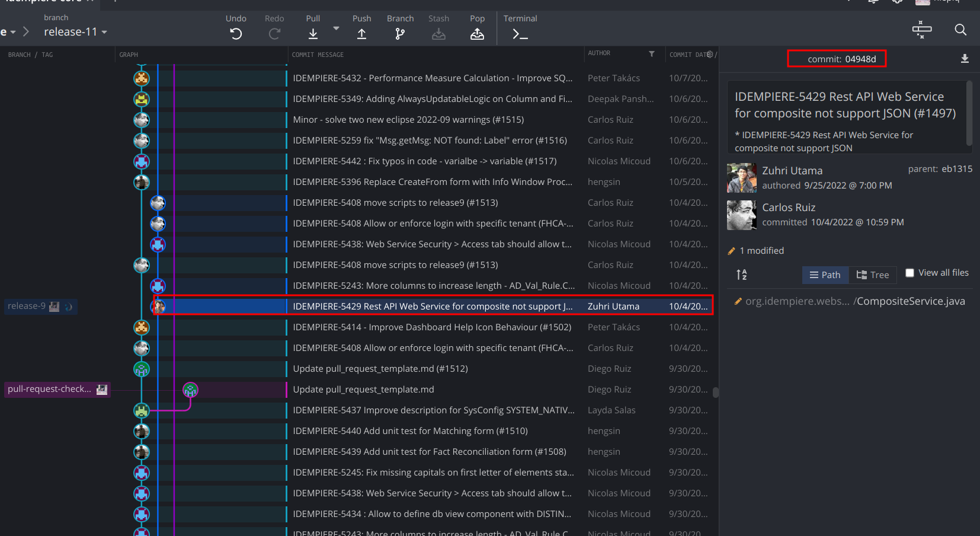Image resolution: width=980 pixels, height=536 pixels.
Task: Click the breadcrumb chevron before branch name
Action: pyautogui.click(x=25, y=31)
